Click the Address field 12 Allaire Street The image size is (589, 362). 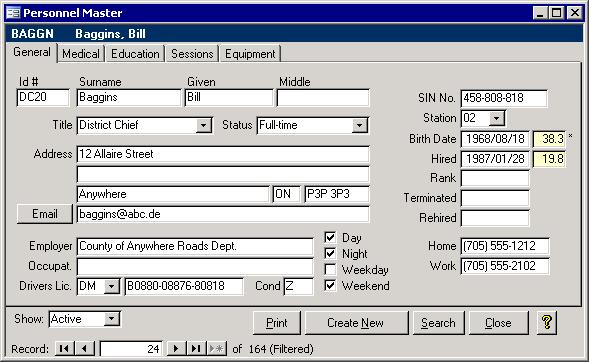223,154
